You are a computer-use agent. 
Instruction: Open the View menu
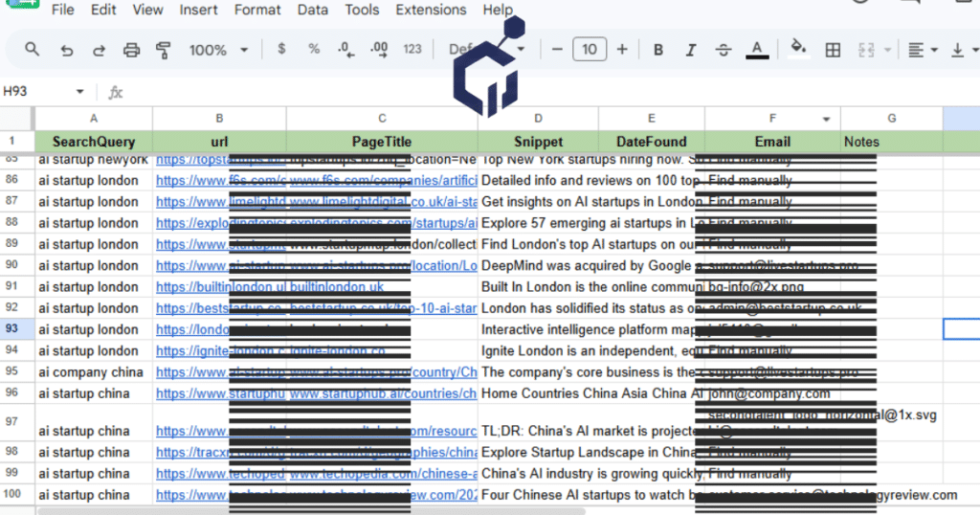pos(147,10)
